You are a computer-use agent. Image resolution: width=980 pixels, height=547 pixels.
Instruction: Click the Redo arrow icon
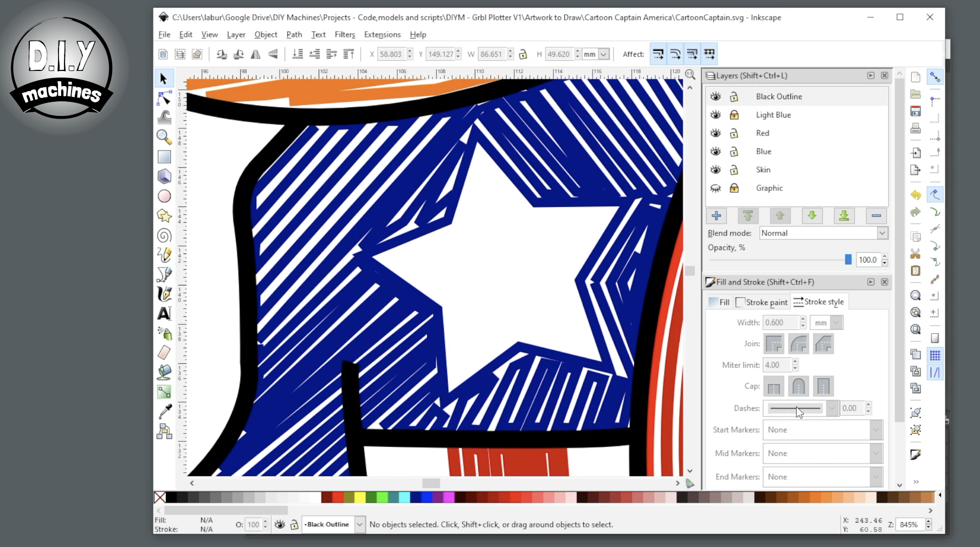coord(915,212)
